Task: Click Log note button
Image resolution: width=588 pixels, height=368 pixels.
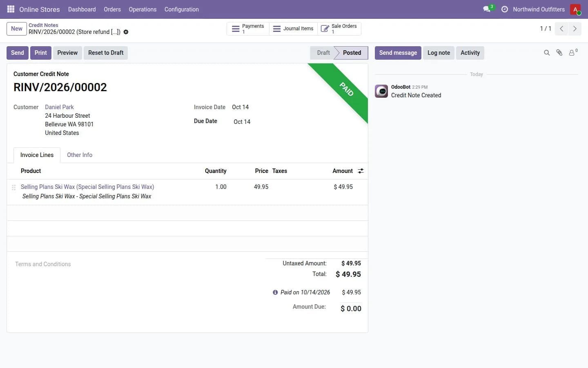Action: coord(439,53)
